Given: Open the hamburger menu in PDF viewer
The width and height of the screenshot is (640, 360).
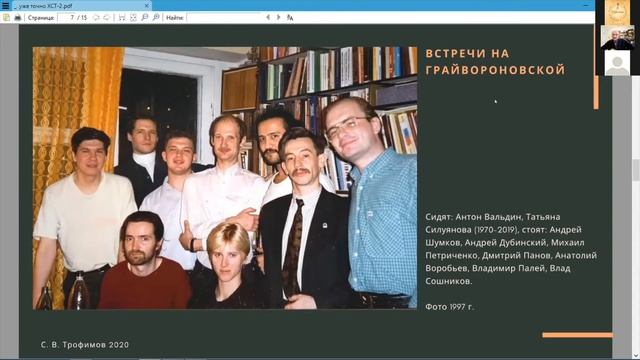Looking at the screenshot, I should coord(5,5).
